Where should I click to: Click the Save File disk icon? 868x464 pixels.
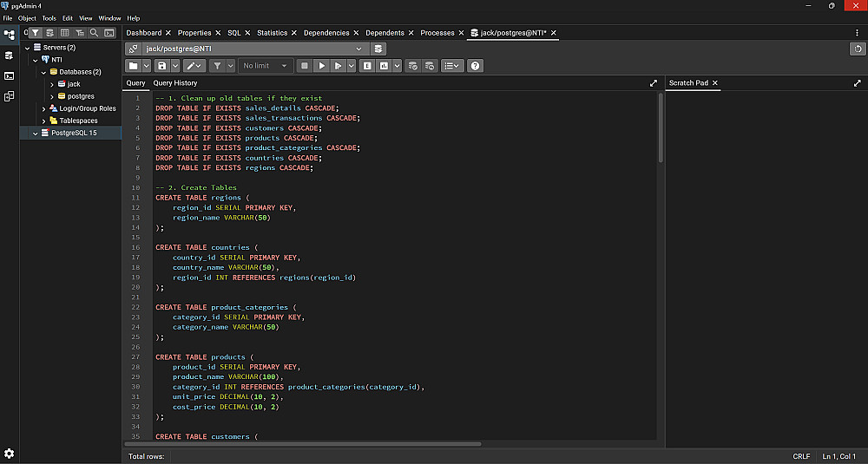click(x=161, y=66)
